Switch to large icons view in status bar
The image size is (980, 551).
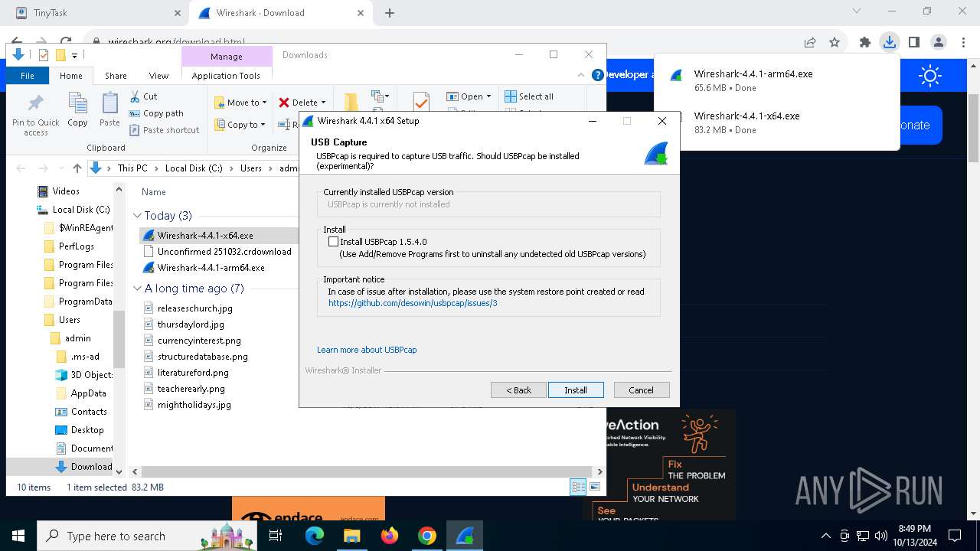pos(594,487)
